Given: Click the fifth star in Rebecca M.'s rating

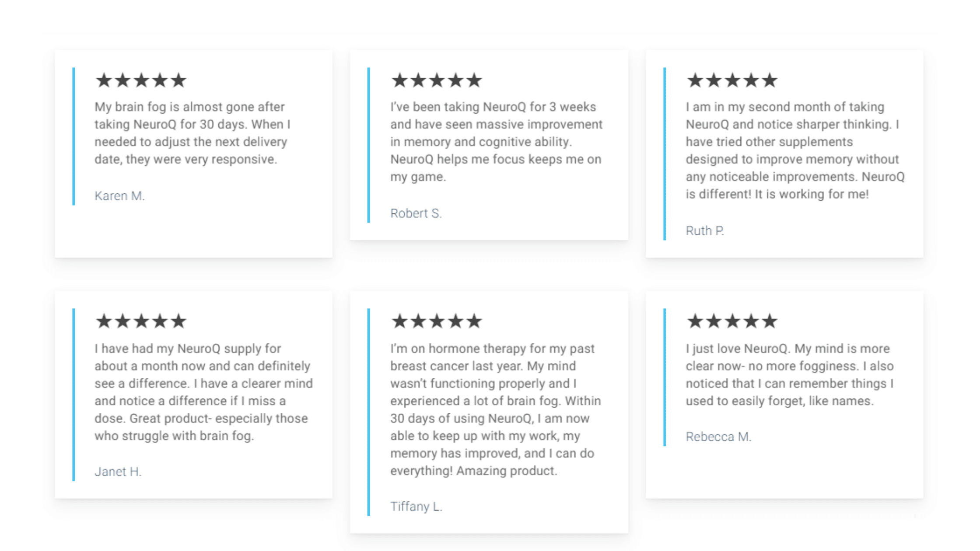Looking at the screenshot, I should point(770,321).
